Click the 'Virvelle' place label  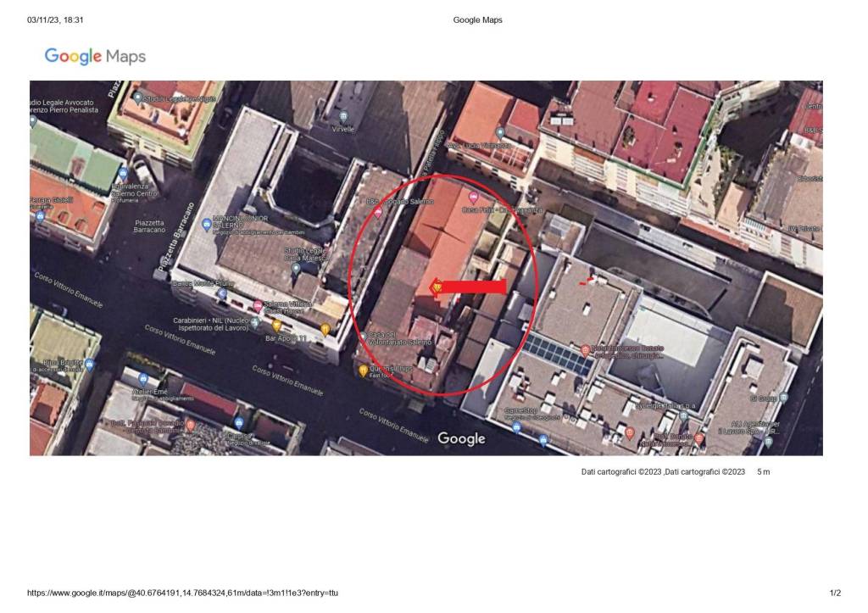pyautogui.click(x=343, y=129)
